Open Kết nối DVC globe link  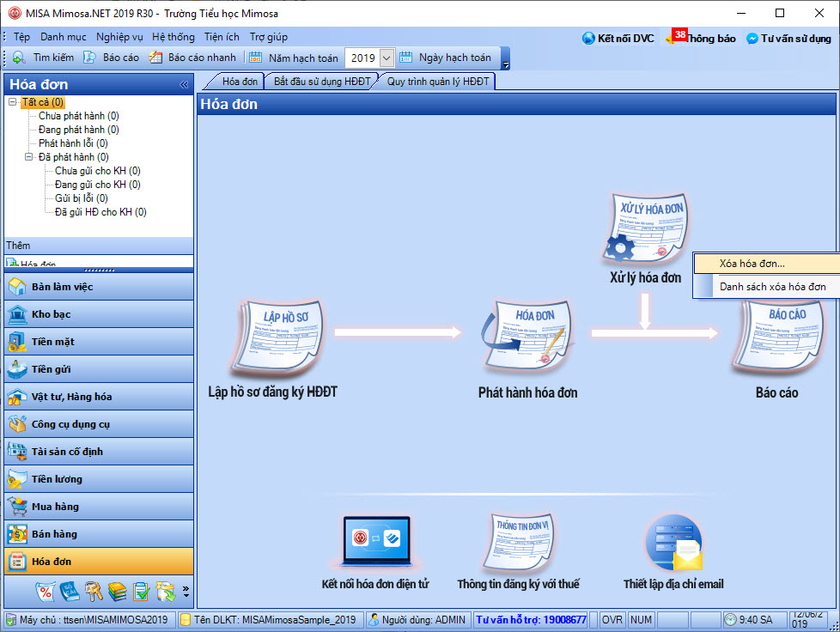click(618, 39)
